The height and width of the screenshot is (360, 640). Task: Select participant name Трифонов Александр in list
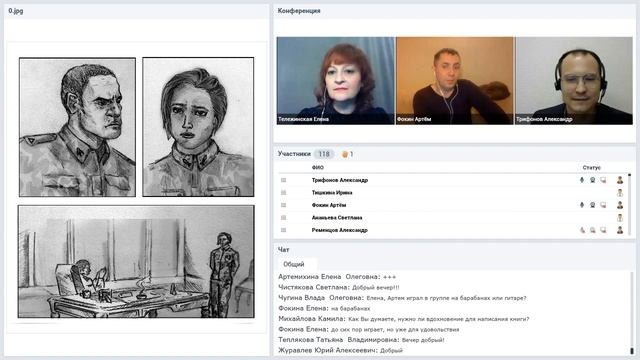pos(340,180)
